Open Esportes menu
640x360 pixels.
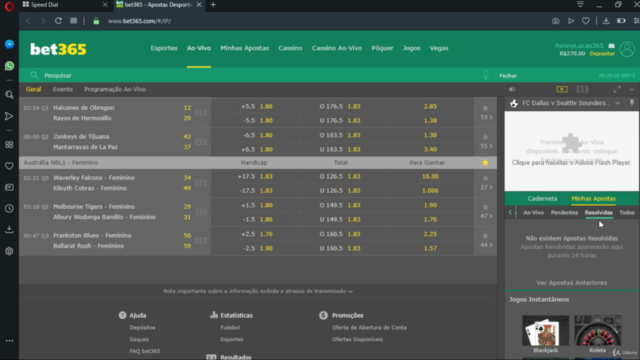click(164, 48)
